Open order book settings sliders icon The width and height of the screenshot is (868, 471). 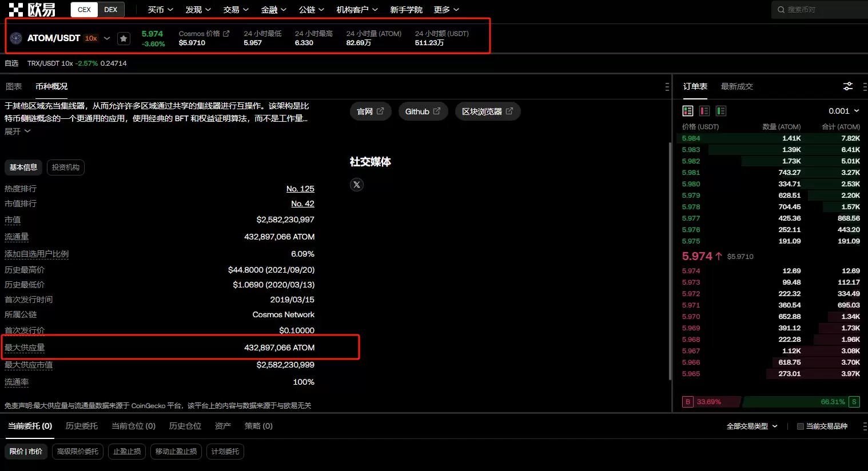(x=848, y=86)
